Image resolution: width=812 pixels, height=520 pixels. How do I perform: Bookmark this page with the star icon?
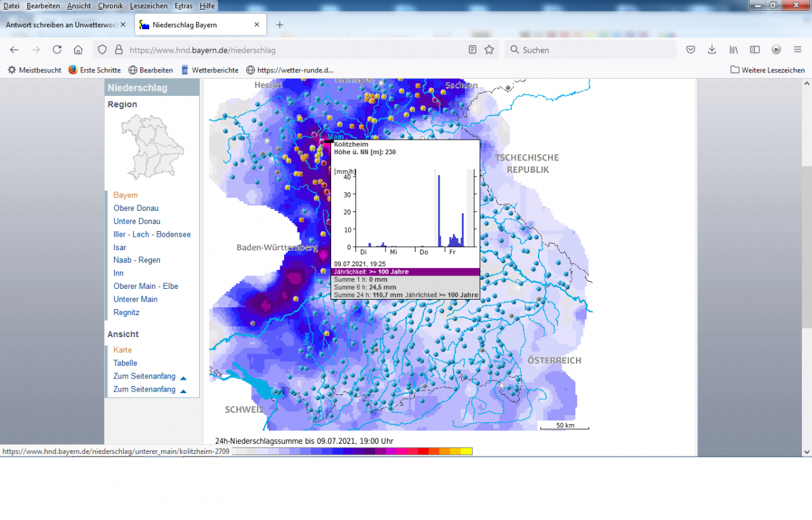(489, 50)
